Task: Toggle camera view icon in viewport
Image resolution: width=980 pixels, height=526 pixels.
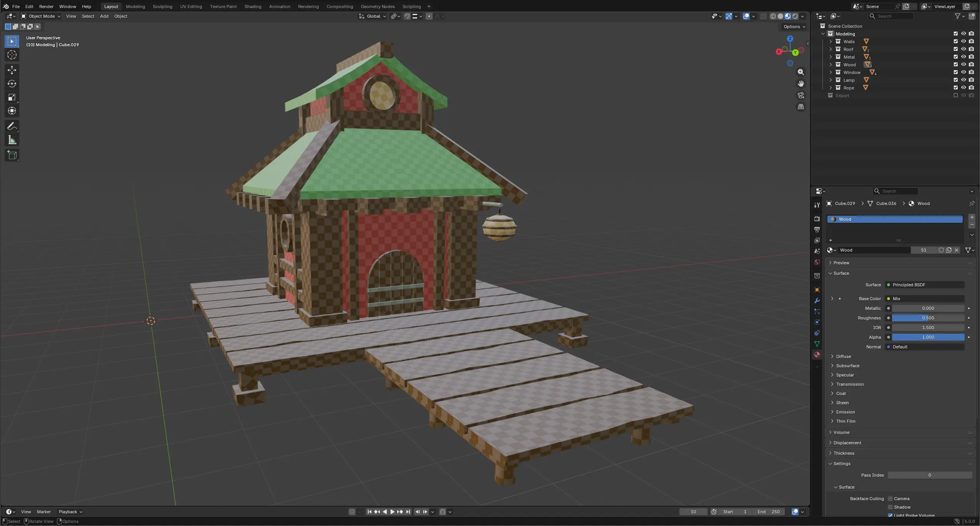Action: pos(801,95)
